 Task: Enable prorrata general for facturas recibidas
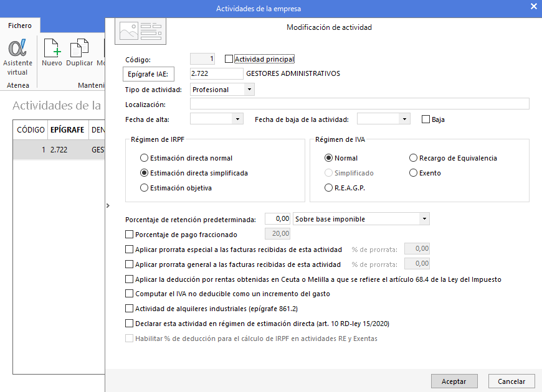click(x=129, y=264)
